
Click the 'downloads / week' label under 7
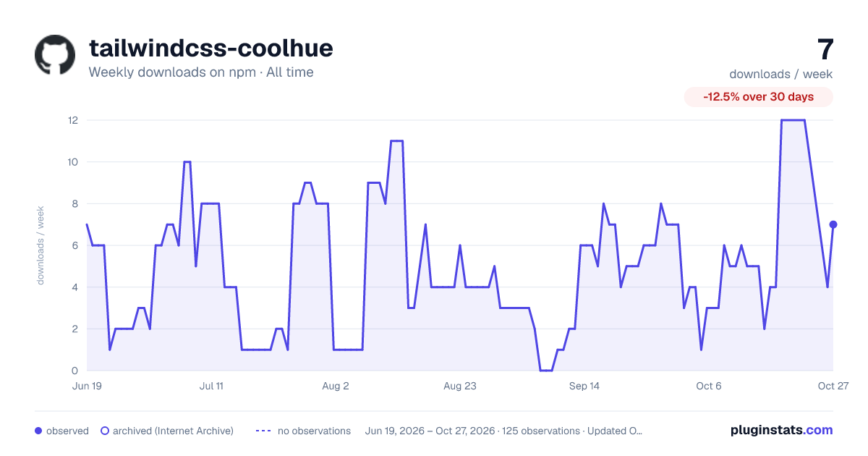click(781, 74)
